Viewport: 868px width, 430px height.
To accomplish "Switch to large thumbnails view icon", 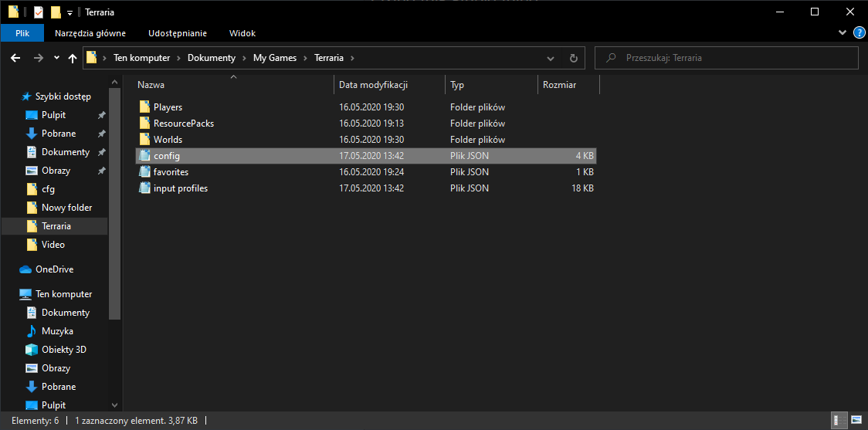I will (856, 421).
